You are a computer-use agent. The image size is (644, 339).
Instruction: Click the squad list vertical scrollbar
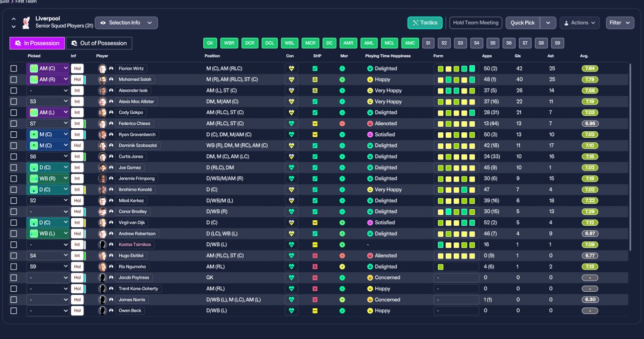630,157
